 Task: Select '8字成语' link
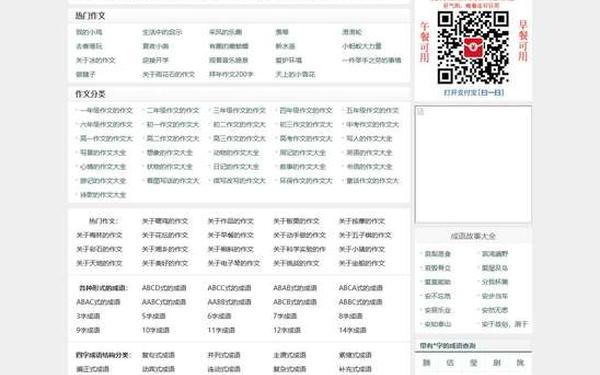pos(351,316)
